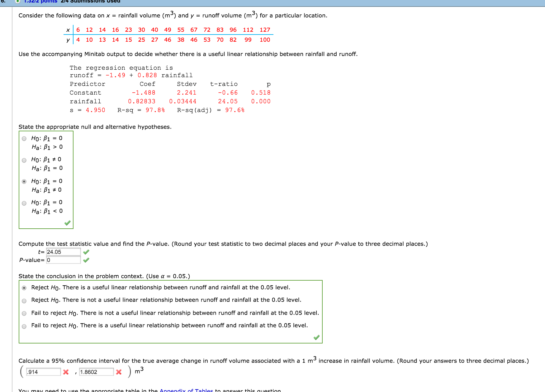
Task: Click green checkmark in hypotheses answer box
Action: click(x=67, y=223)
